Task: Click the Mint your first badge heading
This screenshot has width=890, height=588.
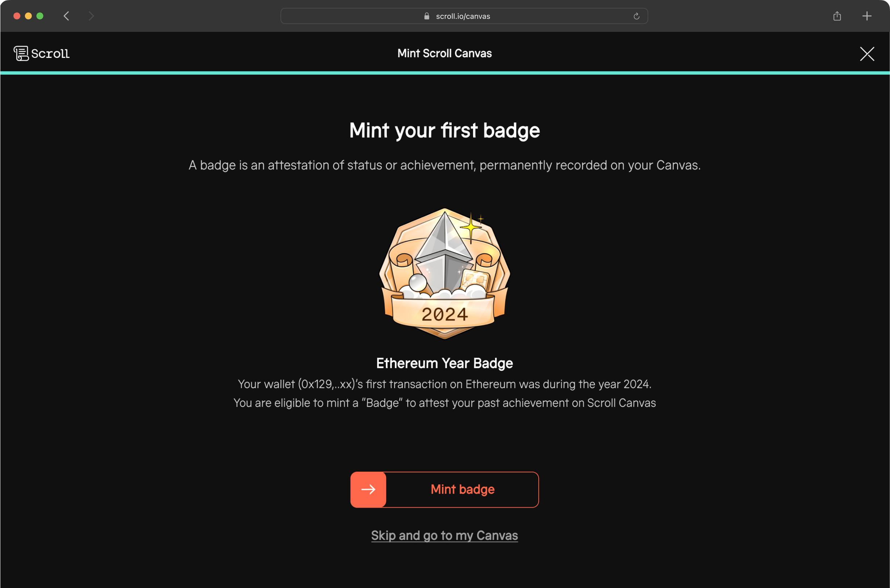Action: (444, 131)
